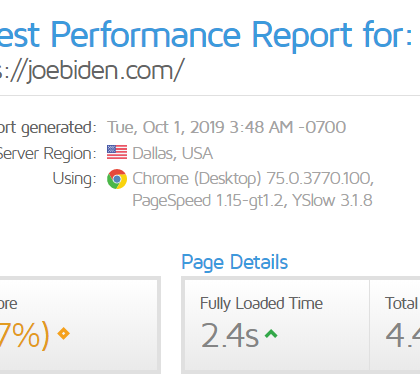Image resolution: width=420 pixels, height=388 pixels.
Task: Select the Page Details heading
Action: [x=235, y=262]
